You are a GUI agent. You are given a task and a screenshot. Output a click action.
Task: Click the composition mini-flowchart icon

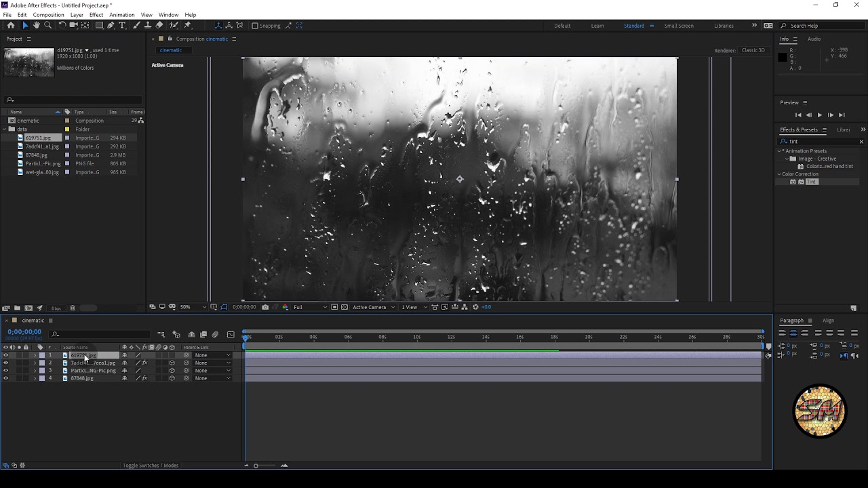tap(161, 334)
